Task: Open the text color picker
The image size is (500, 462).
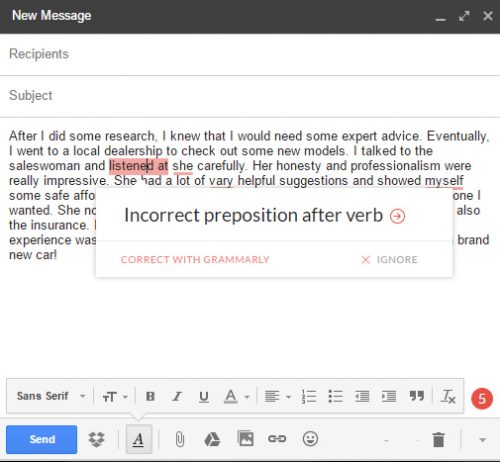Action: pos(236,396)
